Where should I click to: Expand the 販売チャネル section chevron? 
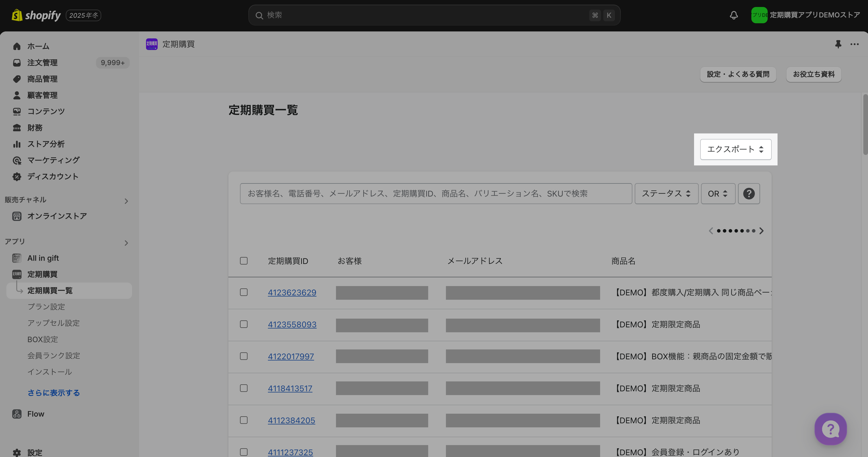126,201
